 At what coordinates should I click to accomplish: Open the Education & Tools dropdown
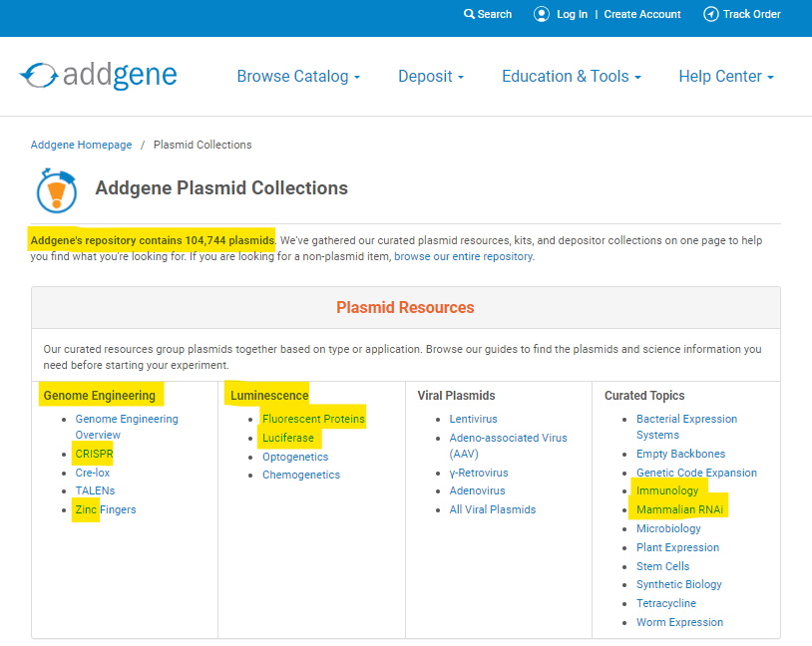pos(572,76)
